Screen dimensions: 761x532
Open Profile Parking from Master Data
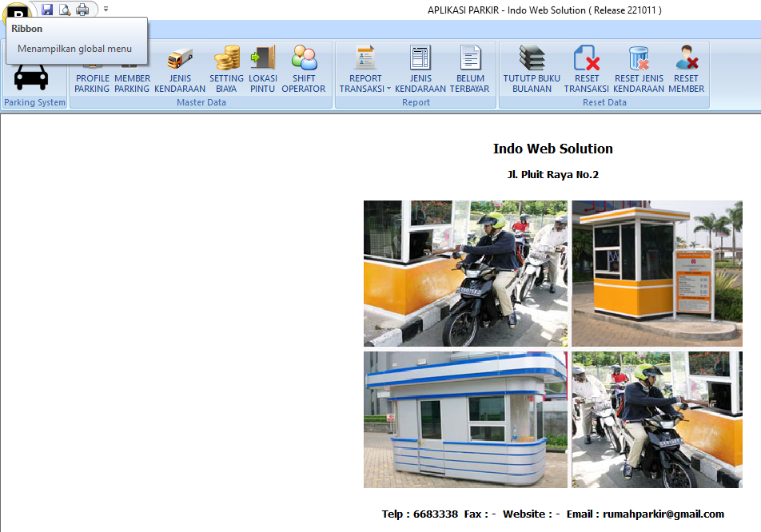[x=92, y=83]
